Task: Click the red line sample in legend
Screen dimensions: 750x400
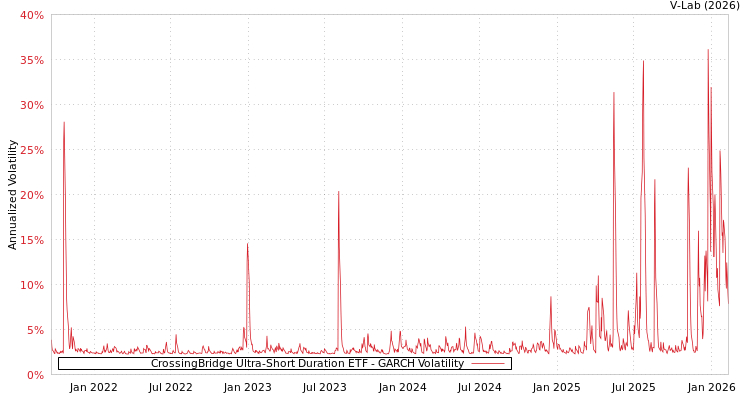Action: coord(488,364)
